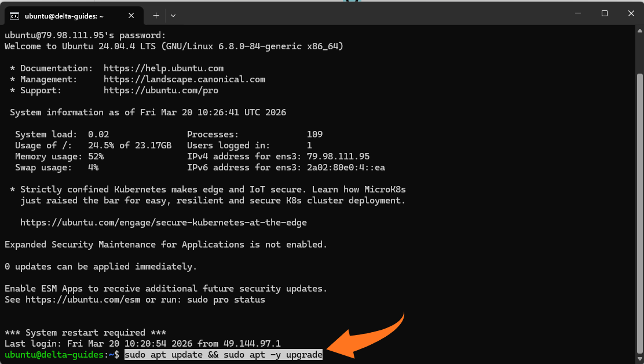Viewport: 644px width, 364px height.
Task: Click the terminal icon in the tab
Action: click(15, 16)
